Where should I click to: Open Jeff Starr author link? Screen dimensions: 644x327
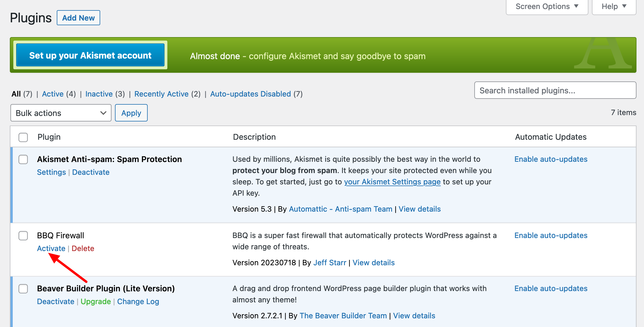point(330,263)
